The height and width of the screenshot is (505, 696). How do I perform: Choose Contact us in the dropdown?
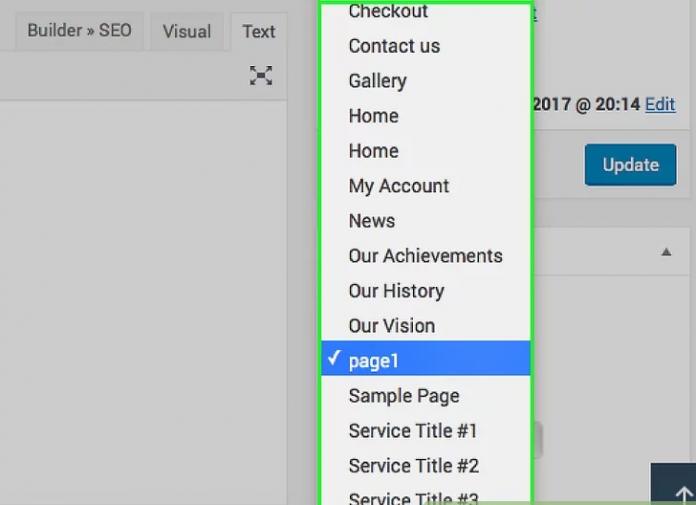[x=394, y=46]
